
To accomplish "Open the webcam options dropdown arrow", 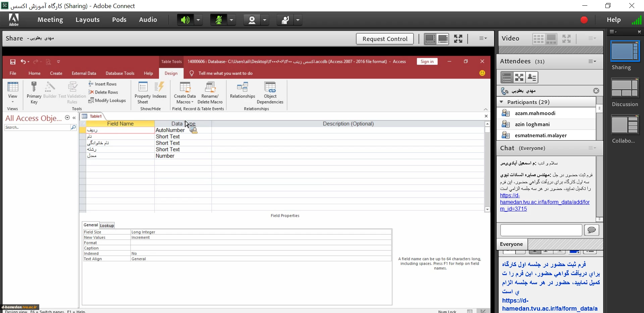I will pyautogui.click(x=265, y=20).
